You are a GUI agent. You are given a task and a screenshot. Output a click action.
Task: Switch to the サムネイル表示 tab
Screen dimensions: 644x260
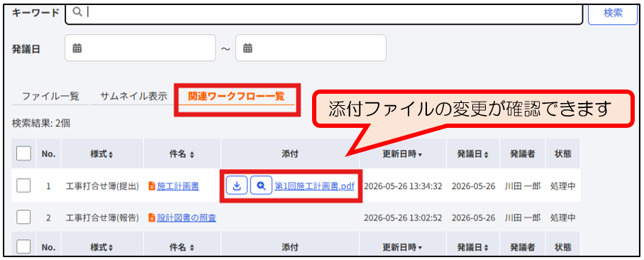click(133, 97)
